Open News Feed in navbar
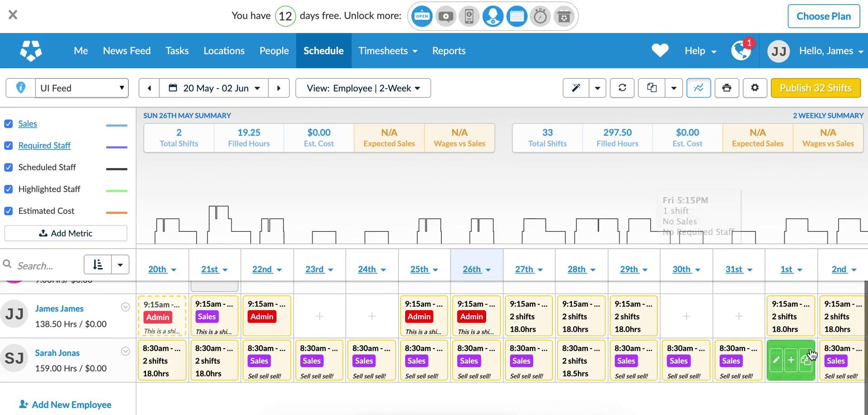Image resolution: width=868 pixels, height=415 pixels. [127, 51]
